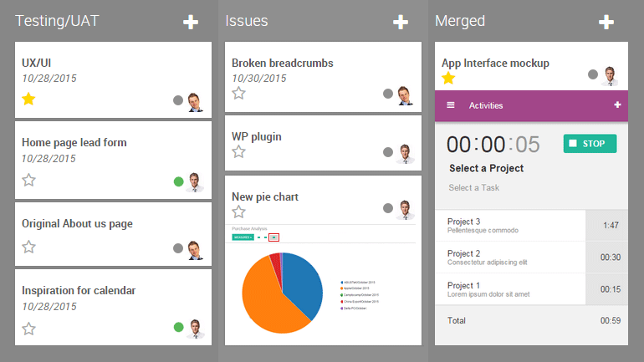Open the Activities hamburger menu
The width and height of the screenshot is (644, 362).
[451, 105]
